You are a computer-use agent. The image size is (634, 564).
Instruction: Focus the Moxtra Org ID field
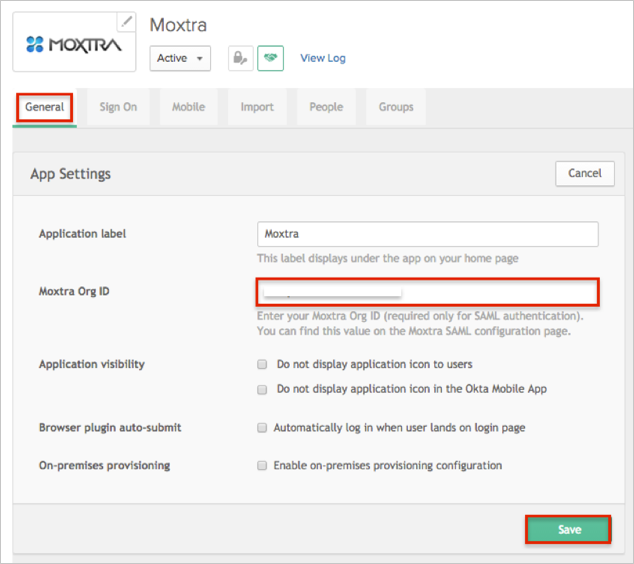[427, 292]
